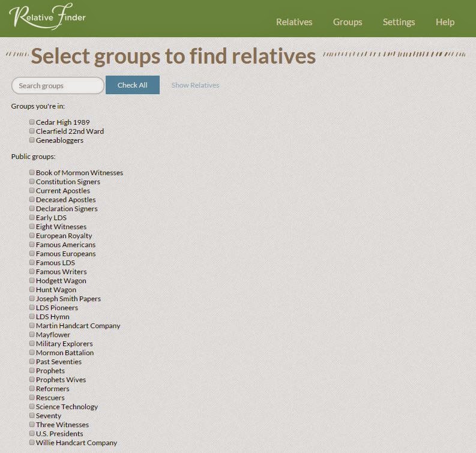Check the European Royalty box

[32, 235]
